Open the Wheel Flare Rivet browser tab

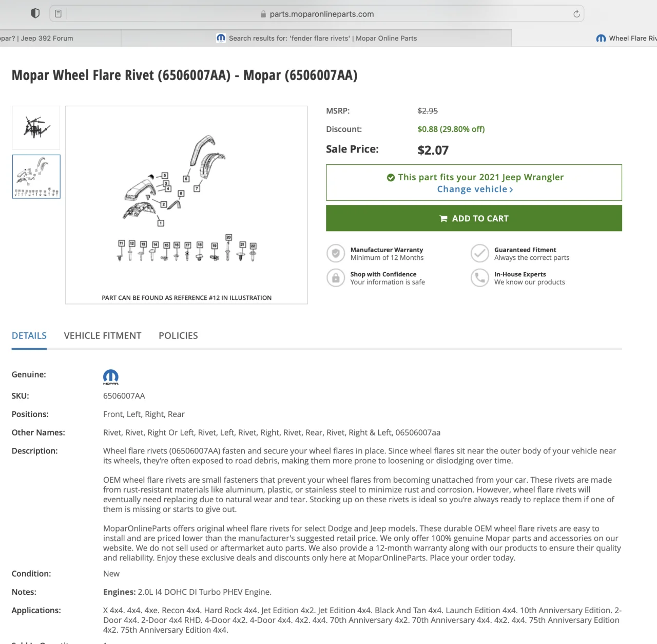point(626,38)
